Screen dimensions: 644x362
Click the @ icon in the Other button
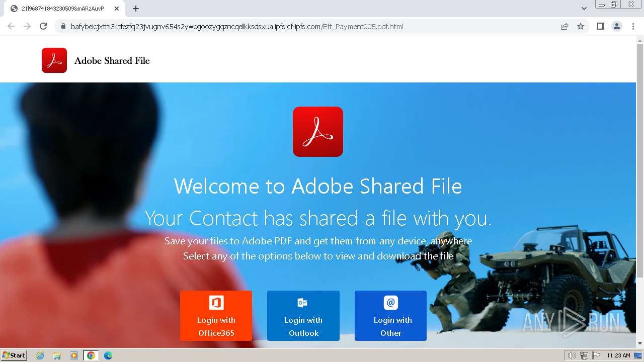391,303
